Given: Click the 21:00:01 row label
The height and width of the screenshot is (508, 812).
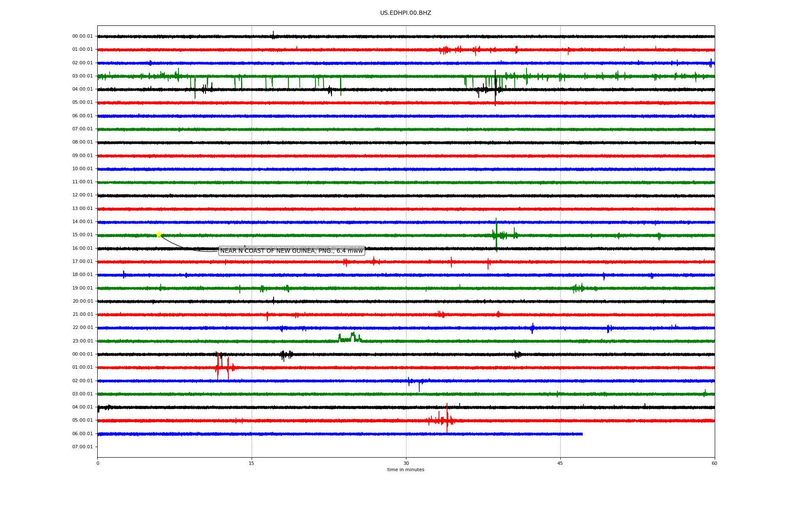Looking at the screenshot, I should click(82, 315).
